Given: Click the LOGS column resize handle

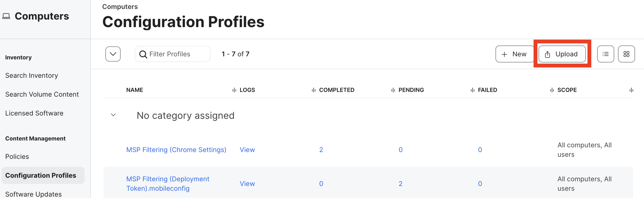Looking at the screenshot, I should point(234,90).
